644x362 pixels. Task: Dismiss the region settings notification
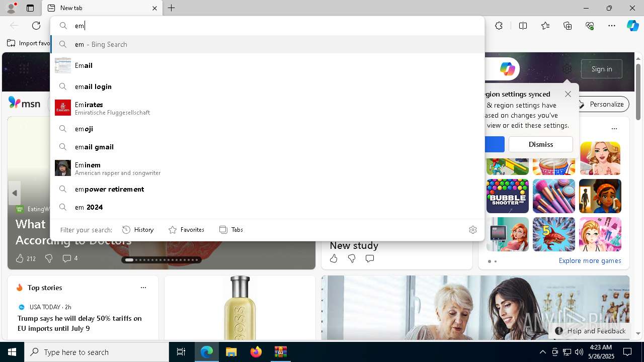pyautogui.click(x=541, y=144)
